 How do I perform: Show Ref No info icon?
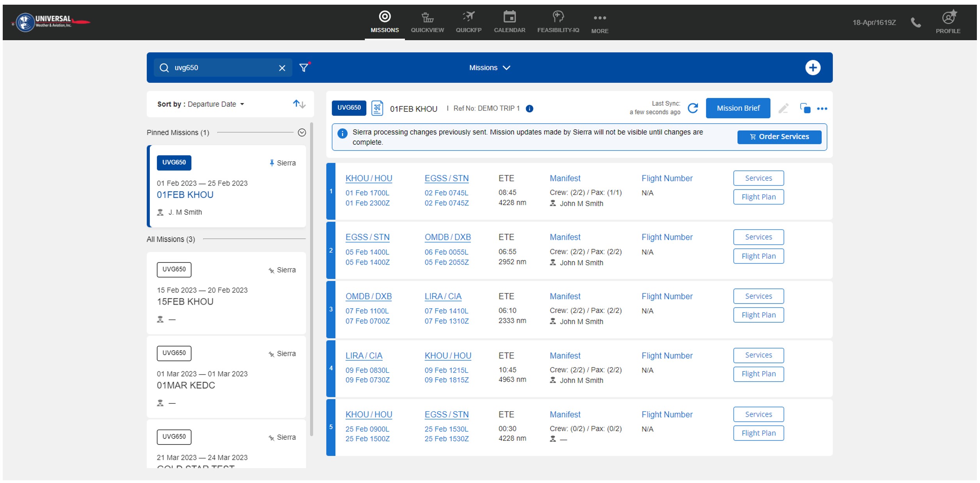coord(529,109)
